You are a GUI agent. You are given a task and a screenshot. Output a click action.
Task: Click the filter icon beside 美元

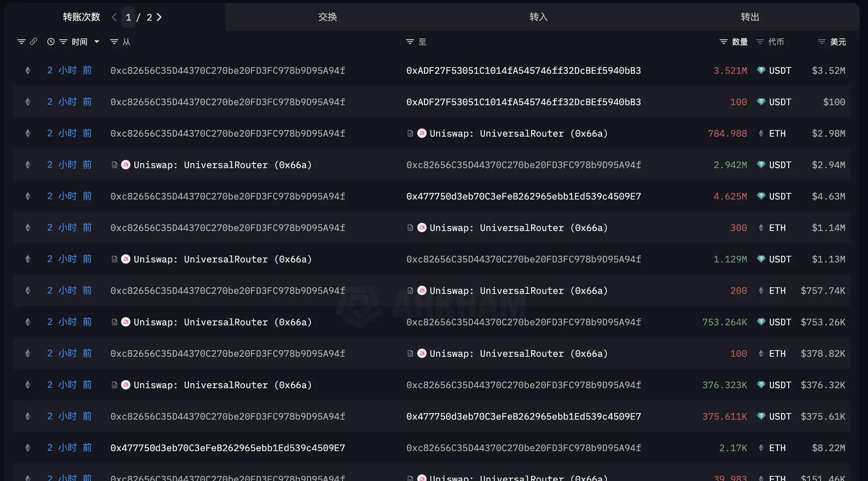pos(821,42)
